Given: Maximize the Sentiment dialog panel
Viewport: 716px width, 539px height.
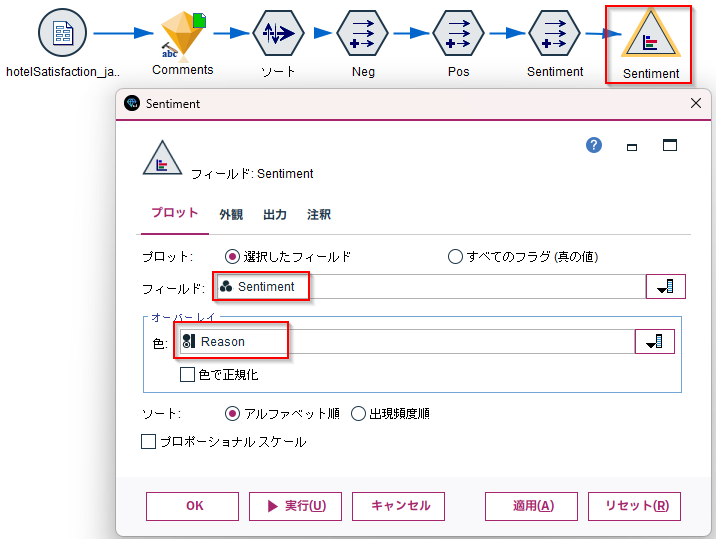Looking at the screenshot, I should 670,145.
